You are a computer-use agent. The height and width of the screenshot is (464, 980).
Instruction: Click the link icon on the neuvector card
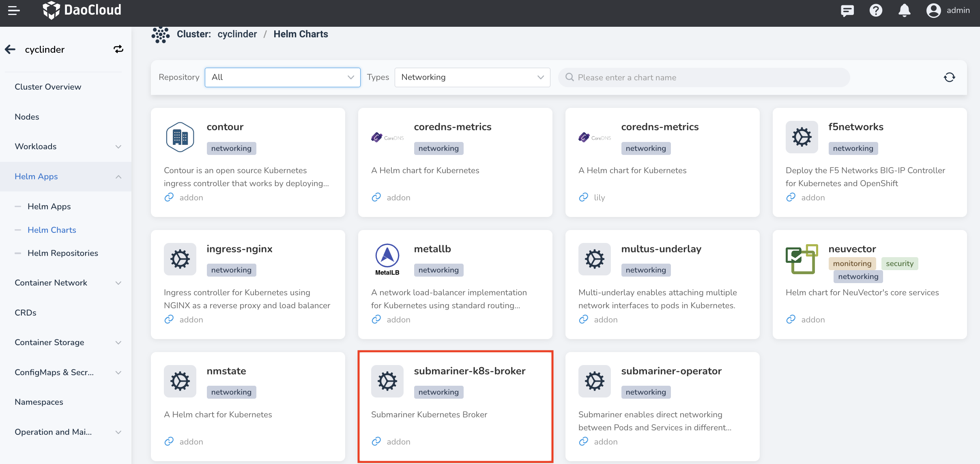coord(791,319)
